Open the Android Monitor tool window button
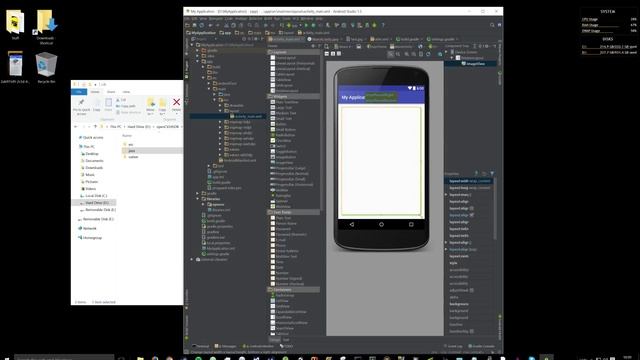Image resolution: width=640 pixels, height=360 pixels. click(x=258, y=346)
